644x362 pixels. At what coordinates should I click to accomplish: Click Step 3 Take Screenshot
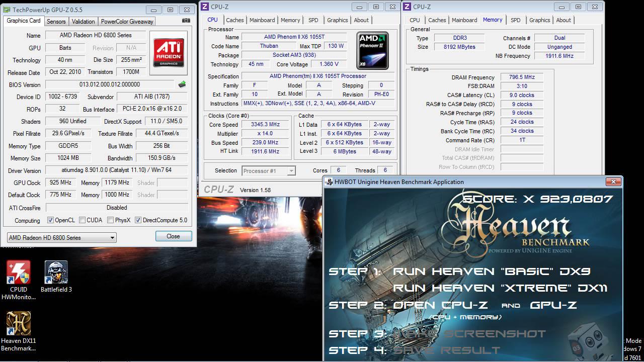click(x=437, y=334)
